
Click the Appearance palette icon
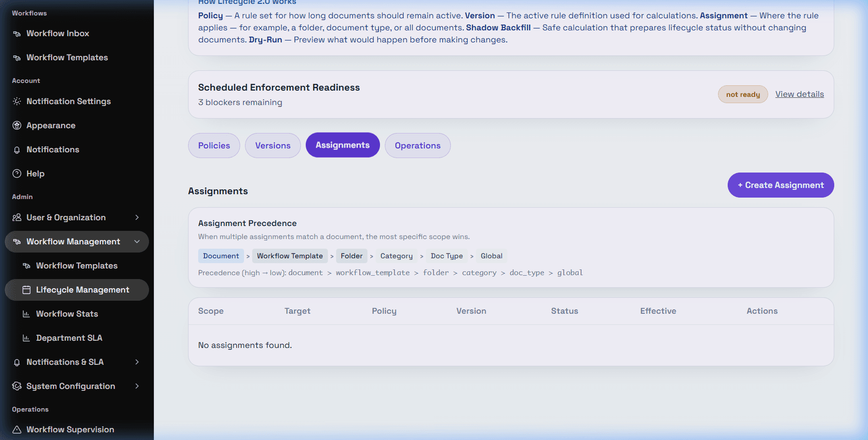click(x=17, y=125)
